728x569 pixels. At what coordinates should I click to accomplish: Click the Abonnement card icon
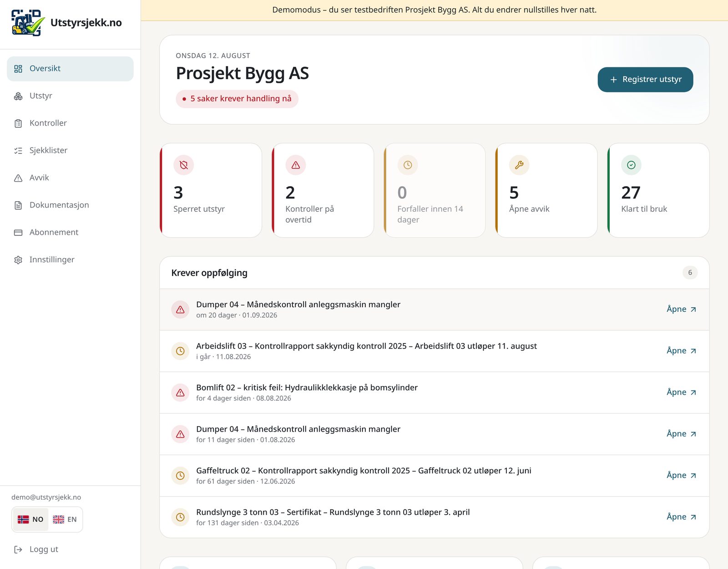tap(18, 233)
